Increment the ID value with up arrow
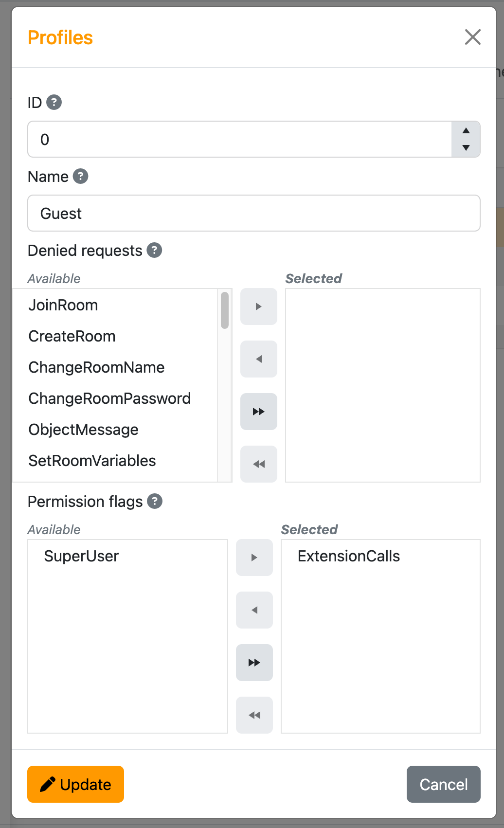Viewport: 504px width, 828px height. [x=466, y=130]
